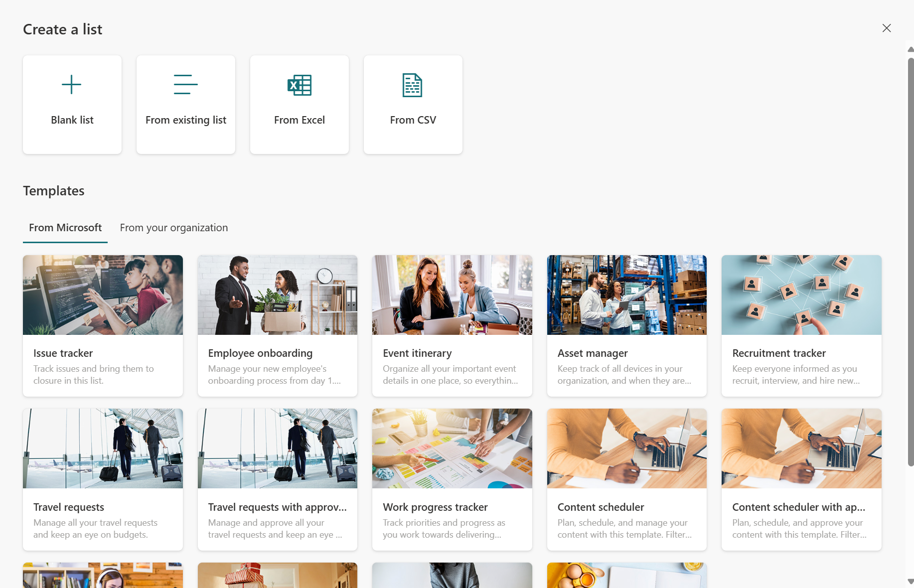Select the From Excel spreadsheet icon
Screen dimensions: 914x588
pyautogui.click(x=299, y=85)
